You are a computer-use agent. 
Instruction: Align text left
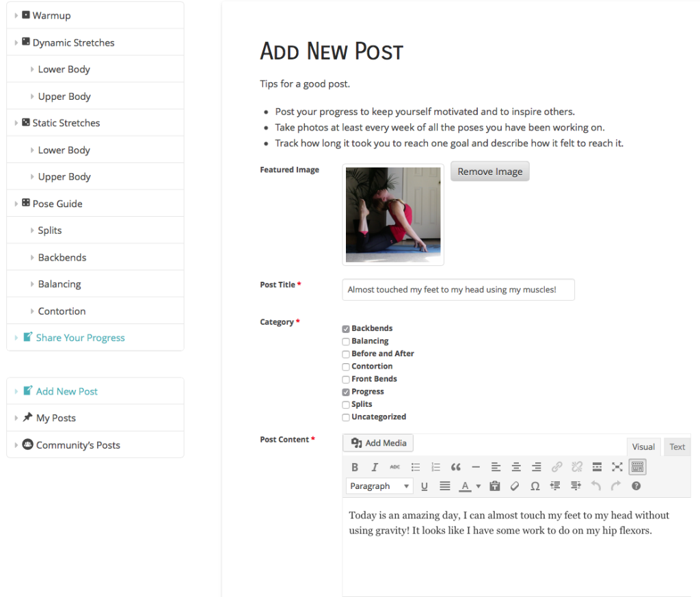click(x=496, y=467)
